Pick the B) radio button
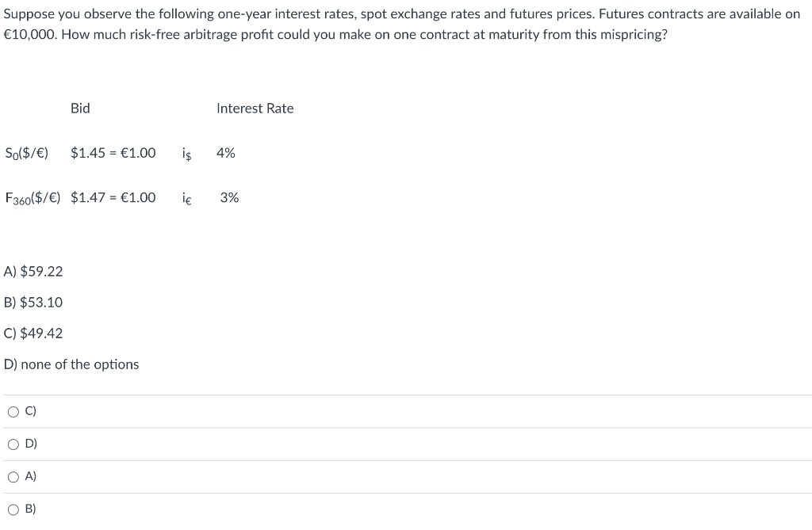812x530 pixels. tap(13, 510)
